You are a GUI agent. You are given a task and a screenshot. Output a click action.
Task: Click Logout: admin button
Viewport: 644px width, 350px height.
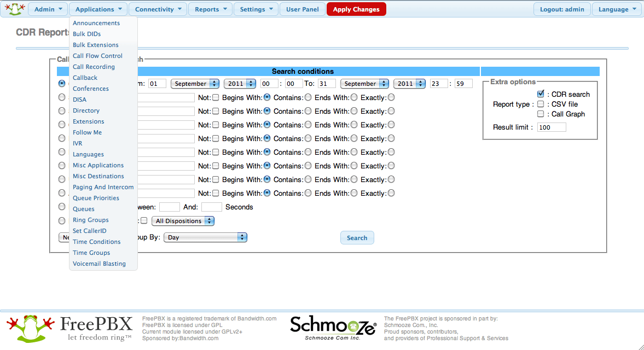click(x=561, y=9)
